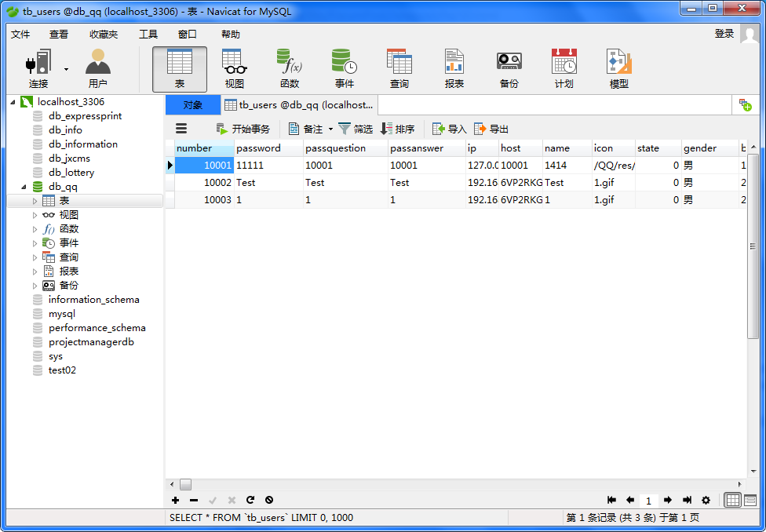Click the Export (导出) button

[491, 129]
